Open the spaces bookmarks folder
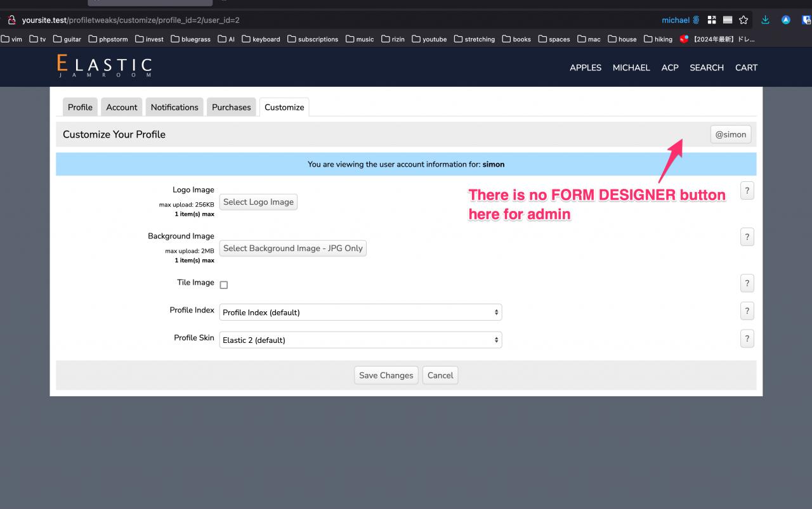 554,39
